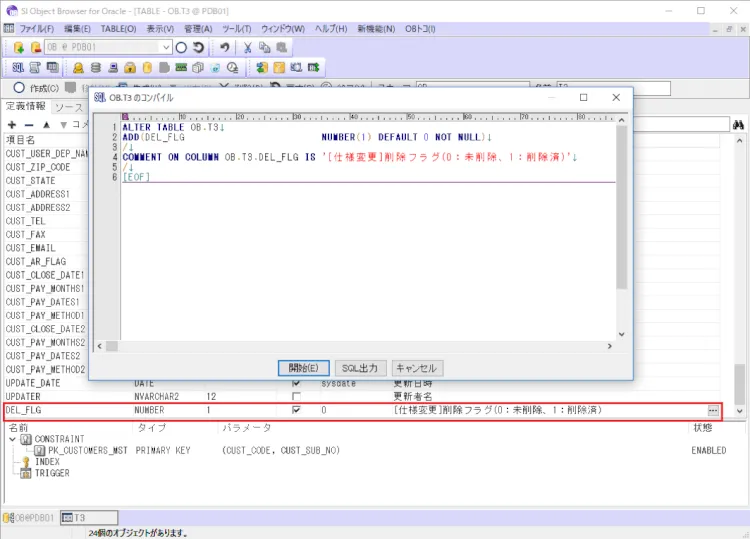The width and height of the screenshot is (750, 539).
Task: Open the database stack information icon
Action: tap(96, 67)
